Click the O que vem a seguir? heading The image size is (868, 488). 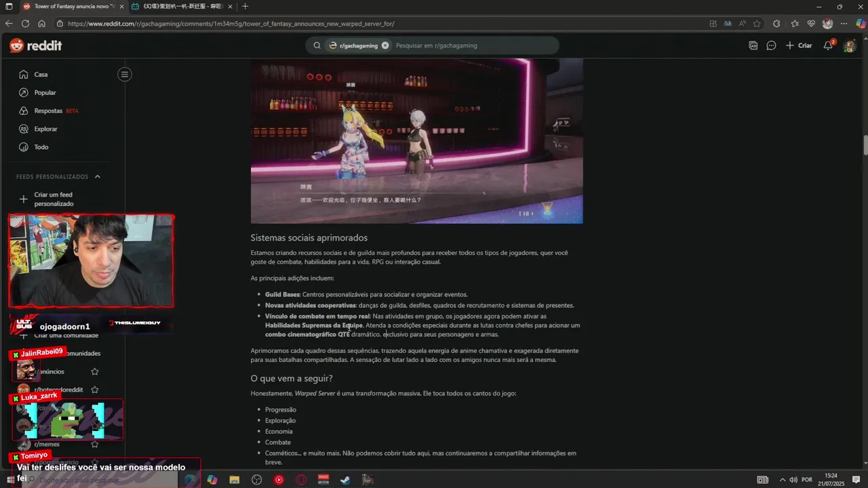pos(292,378)
